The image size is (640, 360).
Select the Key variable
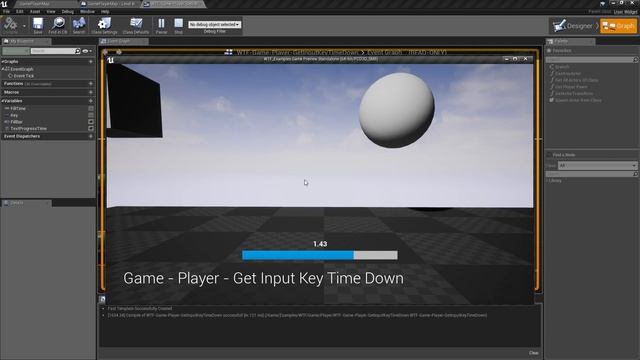(14, 116)
